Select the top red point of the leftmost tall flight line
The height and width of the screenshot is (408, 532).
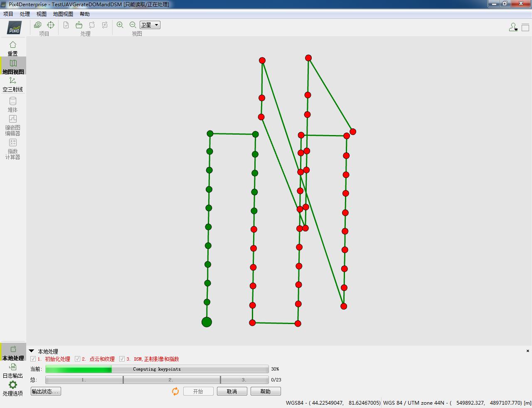[262, 61]
